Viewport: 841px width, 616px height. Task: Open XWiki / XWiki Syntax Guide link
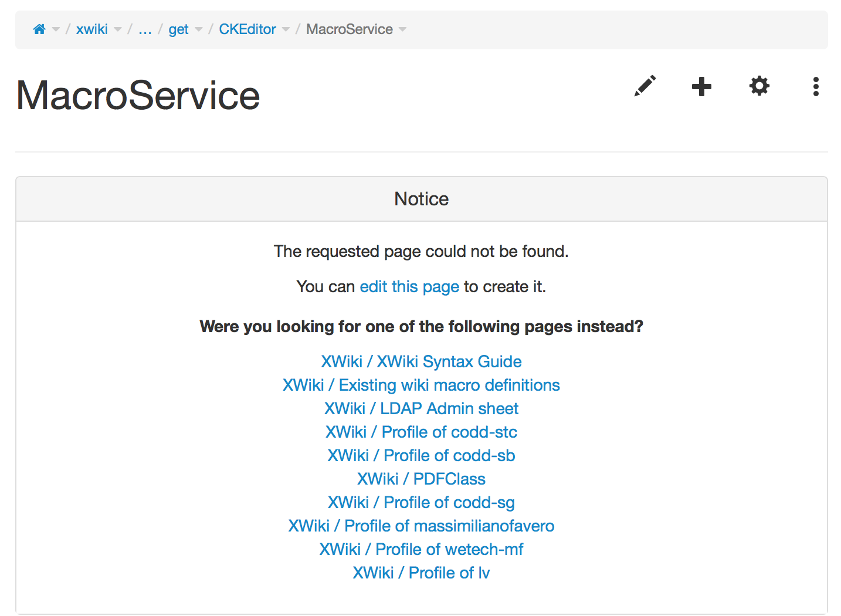(x=421, y=361)
